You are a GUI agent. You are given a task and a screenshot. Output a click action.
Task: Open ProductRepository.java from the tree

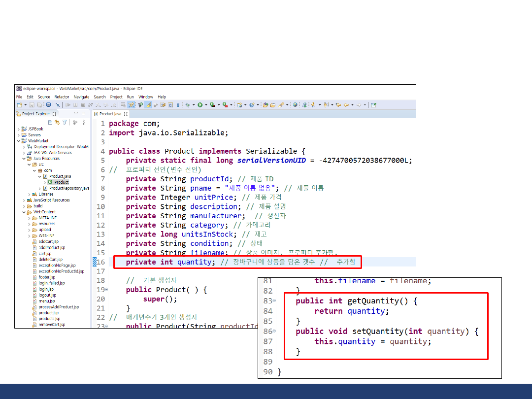click(x=69, y=188)
